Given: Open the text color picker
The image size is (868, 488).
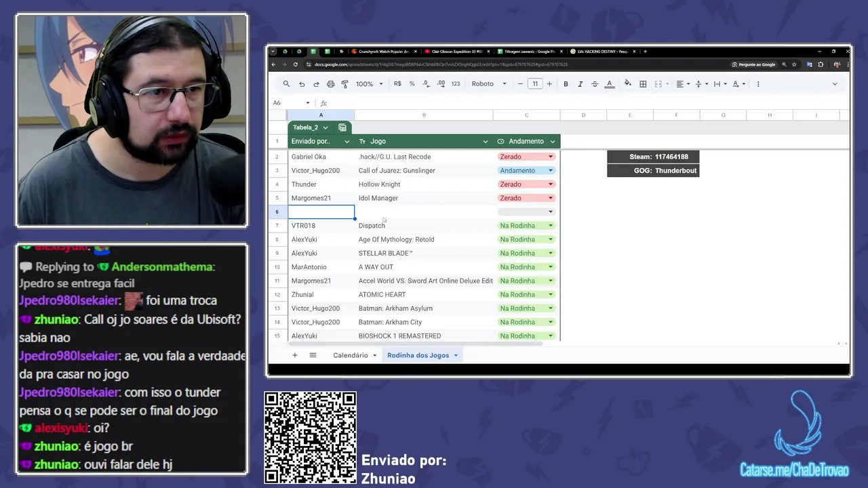Looking at the screenshot, I should pos(610,84).
